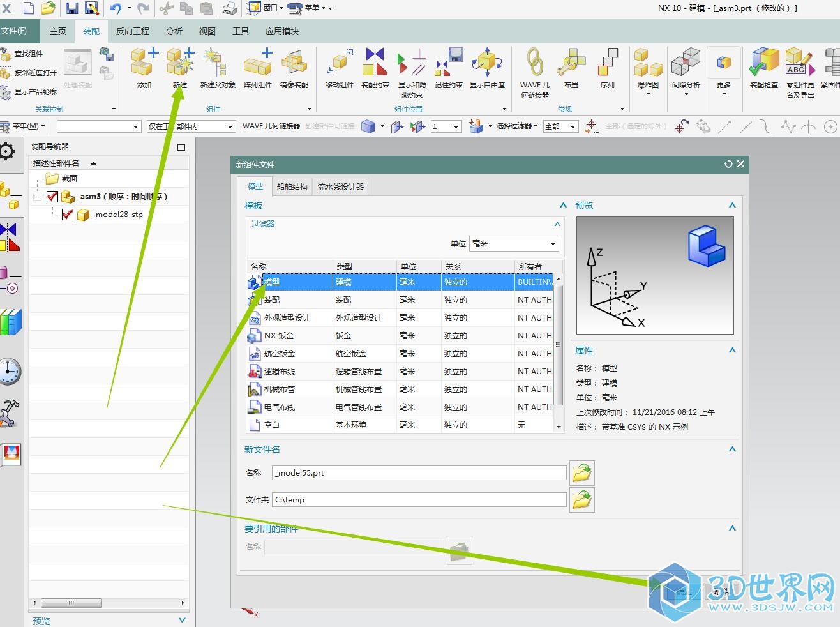Click the Open file folder icon
The height and width of the screenshot is (627, 840).
48,8
